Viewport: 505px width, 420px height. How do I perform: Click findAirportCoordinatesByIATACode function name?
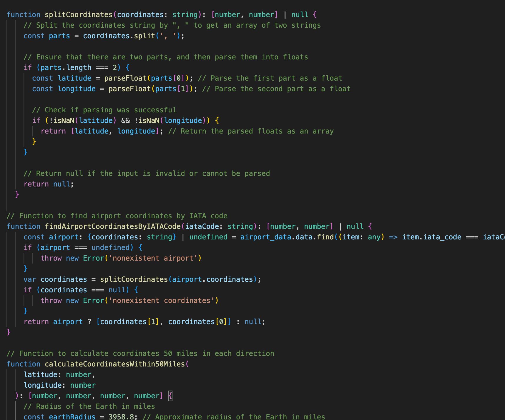(113, 226)
